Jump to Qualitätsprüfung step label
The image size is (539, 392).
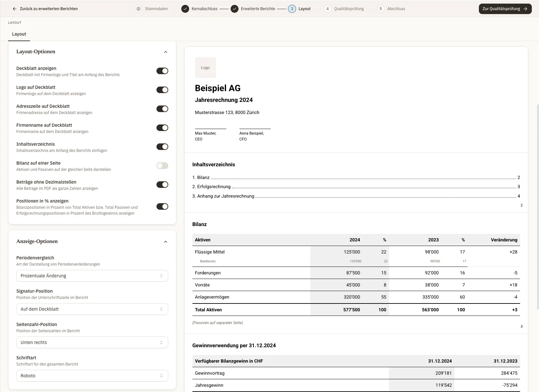click(x=349, y=9)
